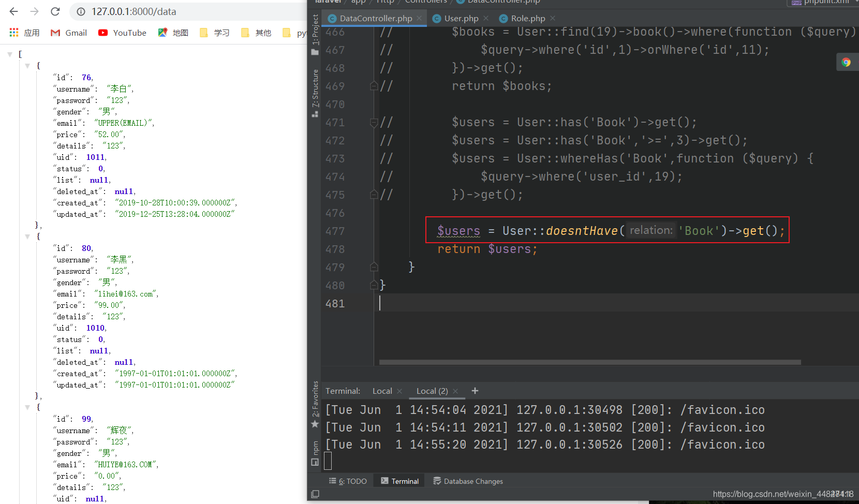Fold the class end at line 480
This screenshot has height=504, width=859.
pyautogui.click(x=374, y=285)
